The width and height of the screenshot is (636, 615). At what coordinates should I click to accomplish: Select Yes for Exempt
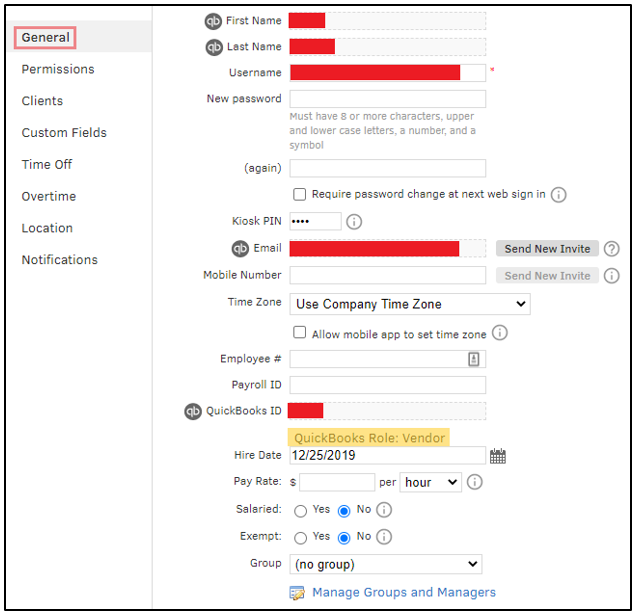[x=301, y=538]
